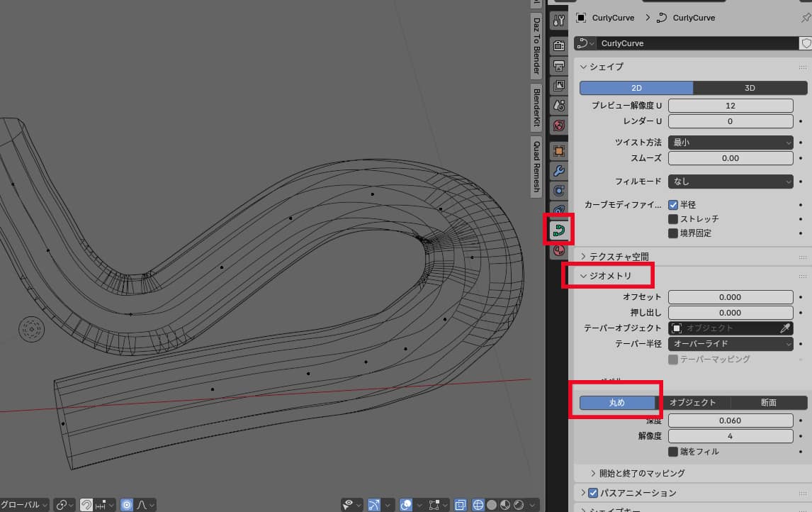Open the フィルモード dropdown
The image size is (812, 512).
(x=730, y=182)
